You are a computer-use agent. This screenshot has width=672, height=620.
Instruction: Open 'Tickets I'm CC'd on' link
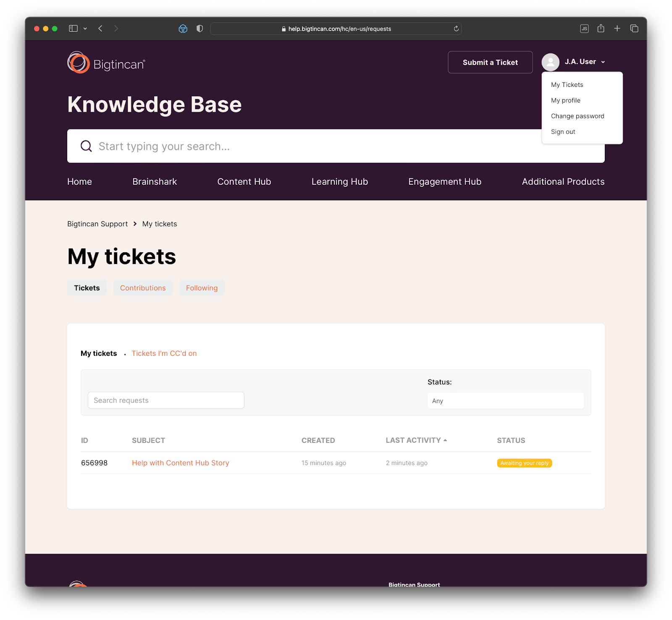(164, 353)
